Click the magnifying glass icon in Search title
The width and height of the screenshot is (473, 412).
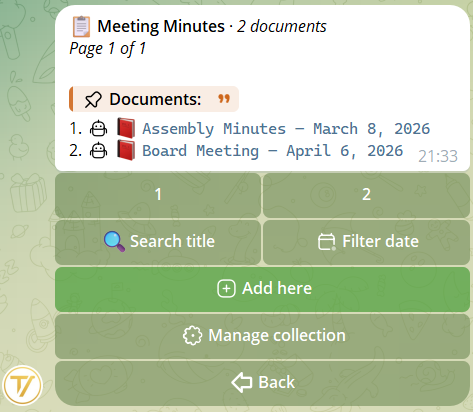(x=114, y=242)
